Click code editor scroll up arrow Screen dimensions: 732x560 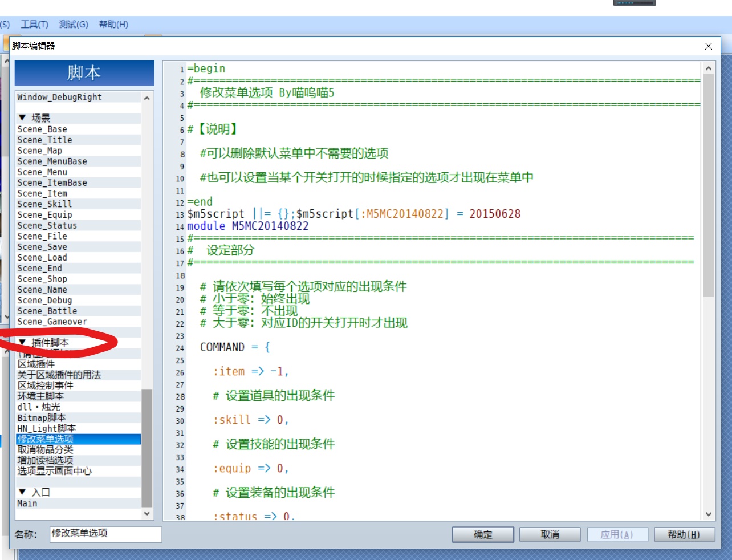pos(709,68)
